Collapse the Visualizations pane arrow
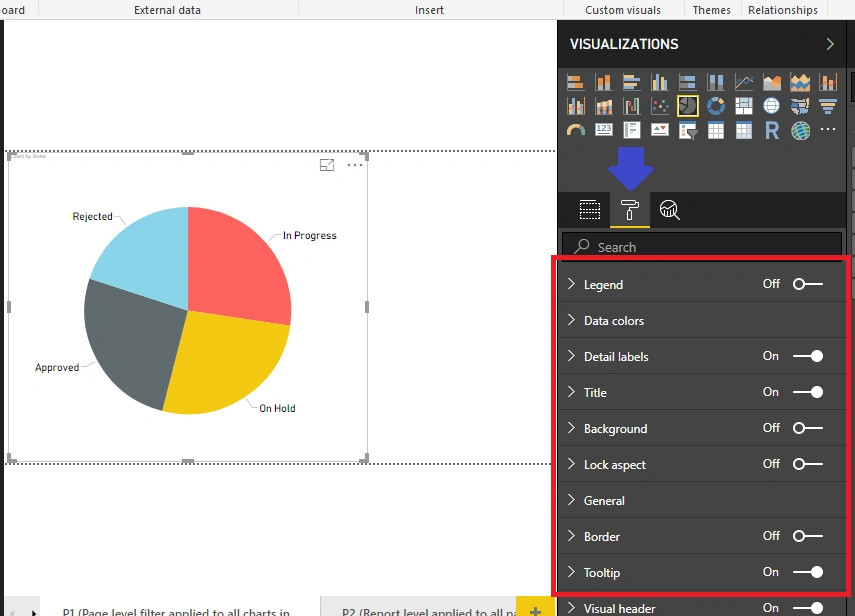The width and height of the screenshot is (855, 616). [830, 44]
